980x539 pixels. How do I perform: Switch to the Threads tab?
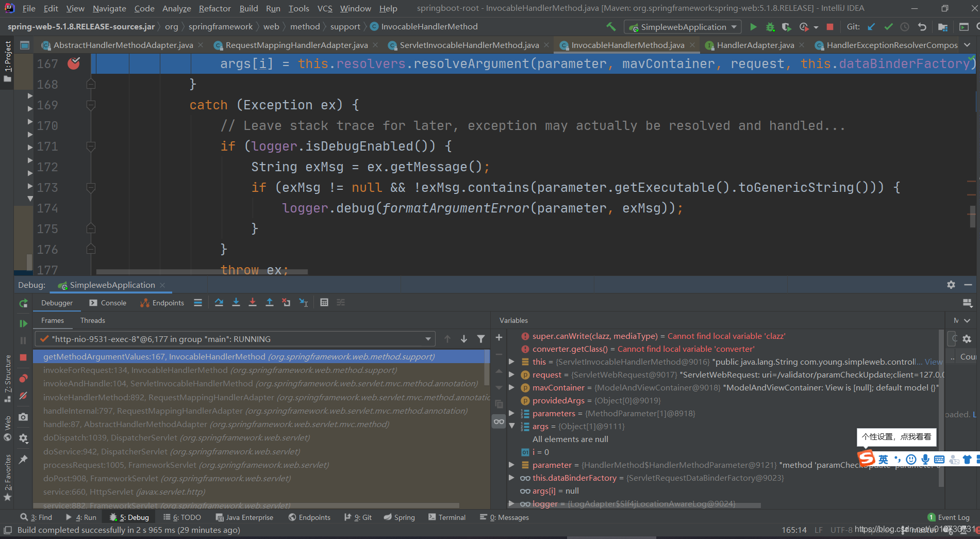click(x=93, y=320)
